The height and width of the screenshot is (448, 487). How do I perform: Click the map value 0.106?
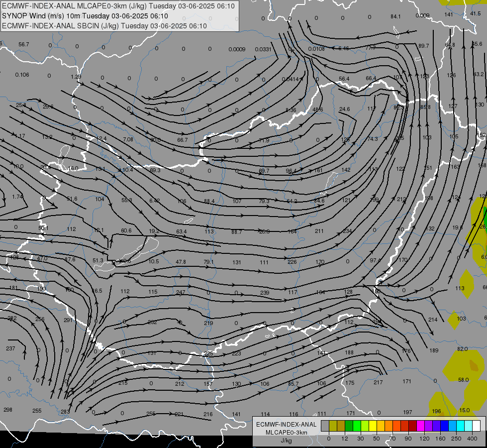pos(22,75)
